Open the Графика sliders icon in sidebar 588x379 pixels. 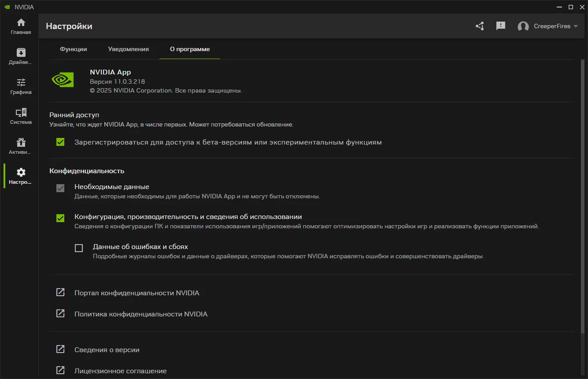click(21, 83)
